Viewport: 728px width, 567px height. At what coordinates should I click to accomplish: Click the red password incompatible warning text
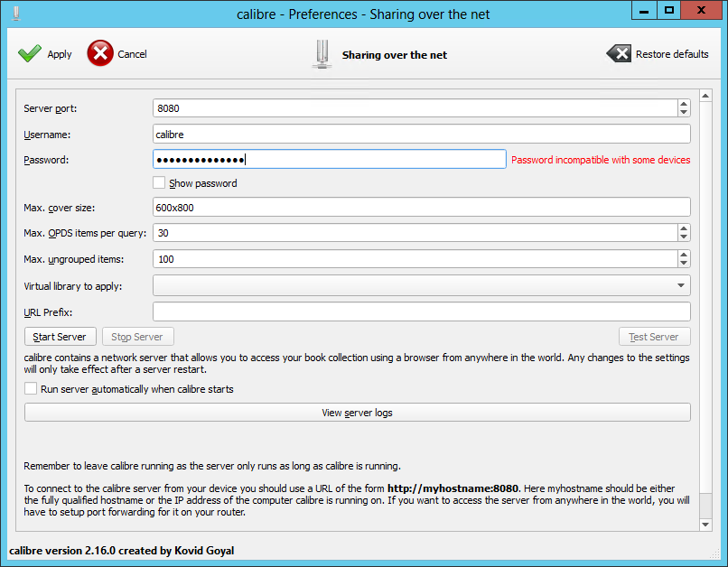[x=601, y=160]
